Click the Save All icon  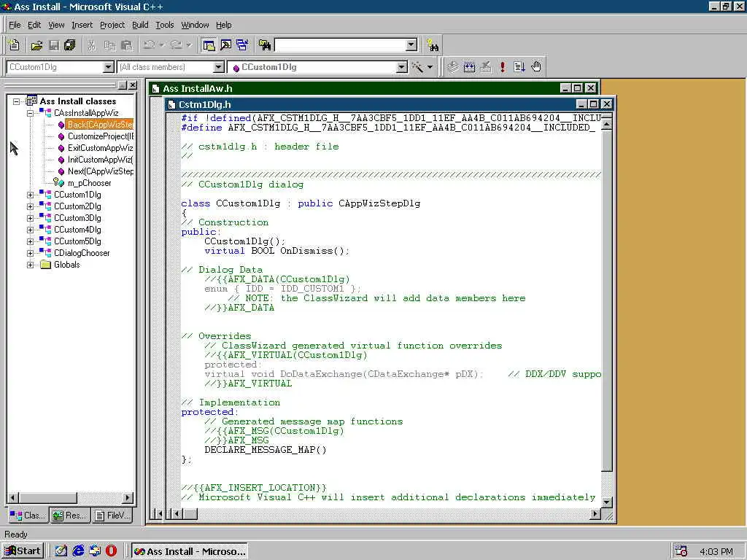[70, 45]
